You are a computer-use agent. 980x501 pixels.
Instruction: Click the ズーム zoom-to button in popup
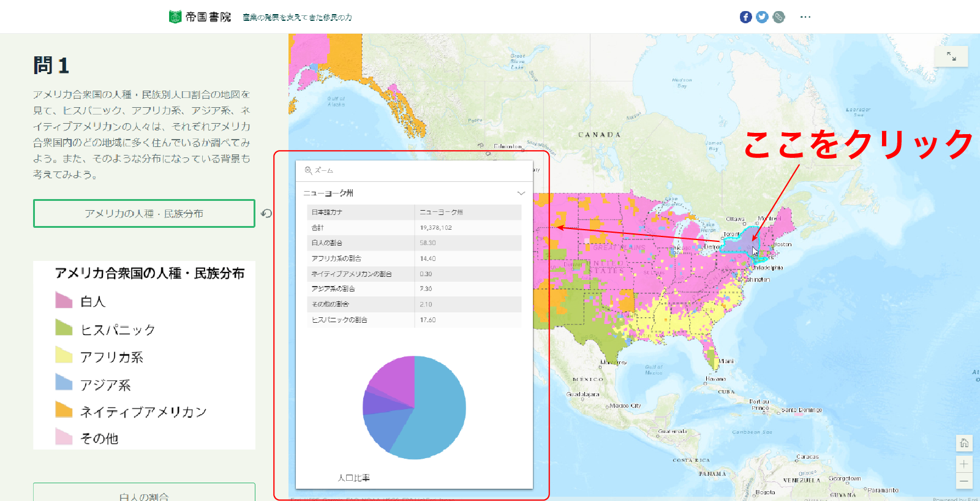click(x=319, y=171)
